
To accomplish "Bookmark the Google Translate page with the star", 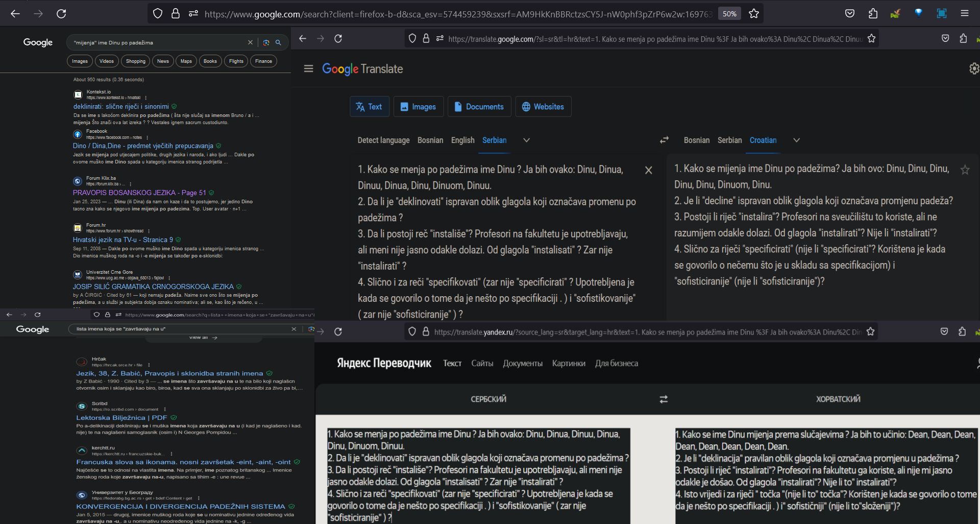I will [x=872, y=38].
